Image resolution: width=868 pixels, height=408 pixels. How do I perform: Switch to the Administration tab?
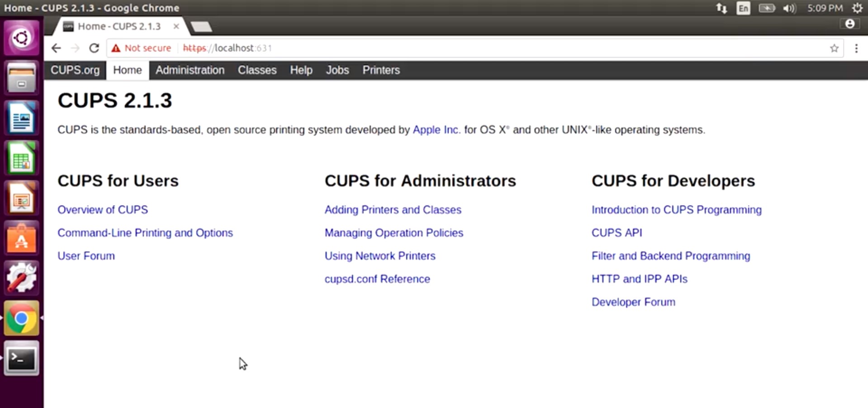(x=190, y=70)
